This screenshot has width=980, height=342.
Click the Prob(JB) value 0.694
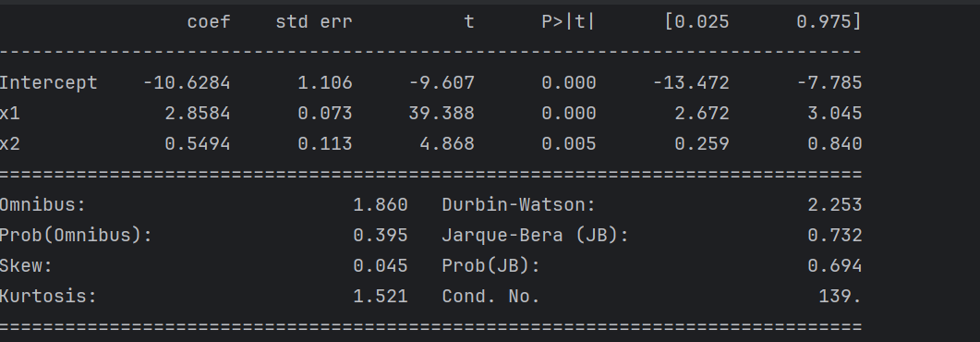834,266
